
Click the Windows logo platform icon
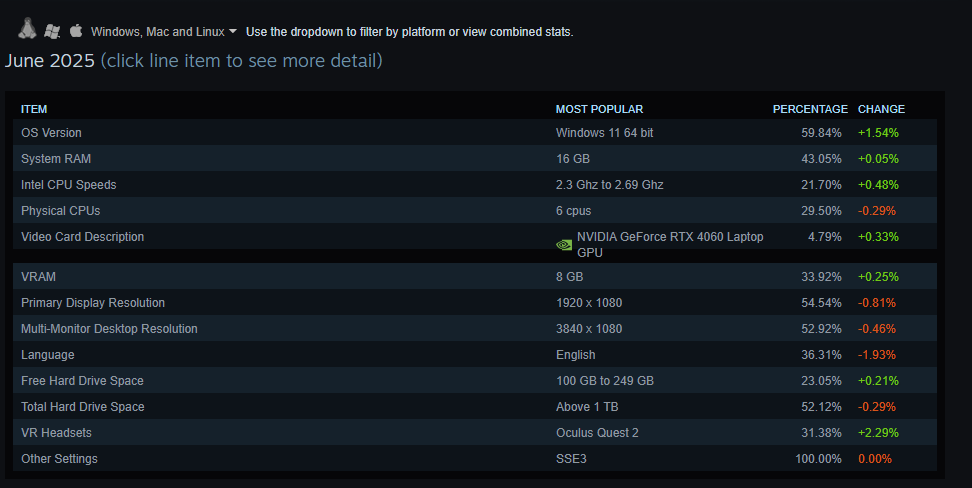[x=52, y=31]
